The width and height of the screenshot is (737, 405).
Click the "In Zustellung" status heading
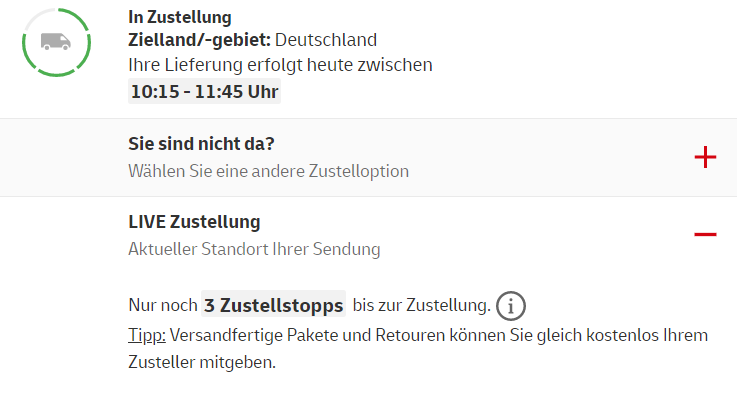click(x=180, y=17)
